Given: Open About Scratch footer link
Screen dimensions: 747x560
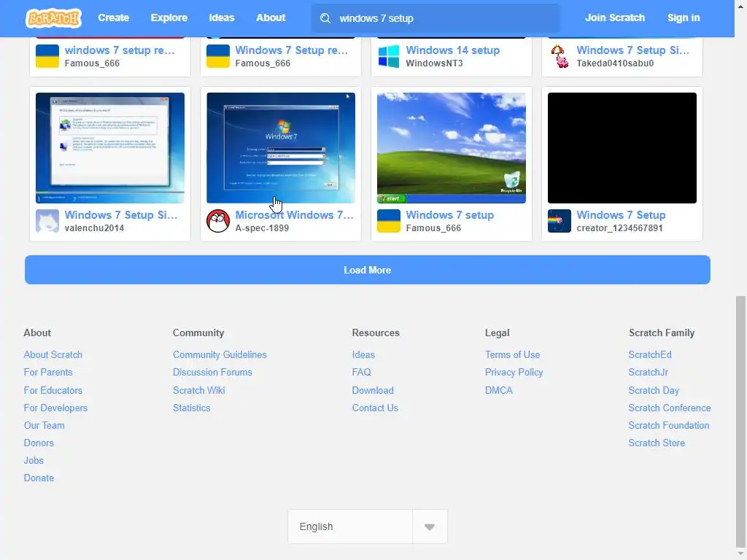Looking at the screenshot, I should coord(53,355).
